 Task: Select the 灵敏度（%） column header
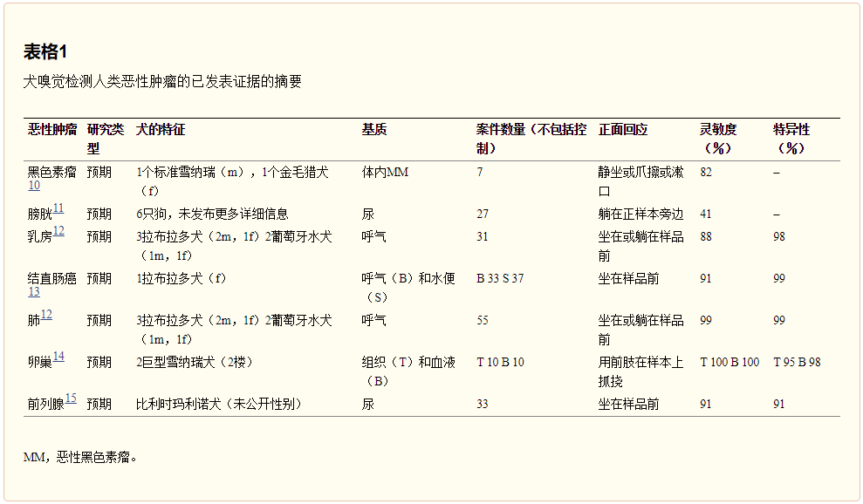(x=718, y=139)
